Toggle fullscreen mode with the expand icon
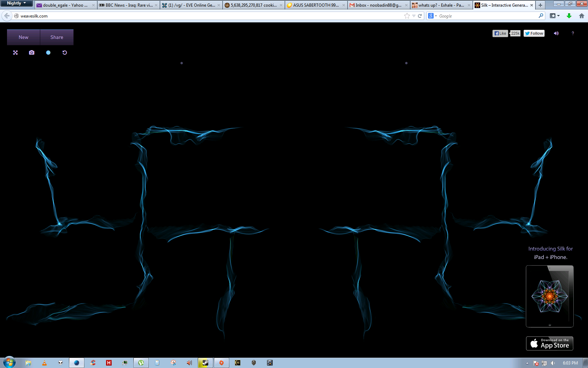The width and height of the screenshot is (588, 368). coord(15,53)
